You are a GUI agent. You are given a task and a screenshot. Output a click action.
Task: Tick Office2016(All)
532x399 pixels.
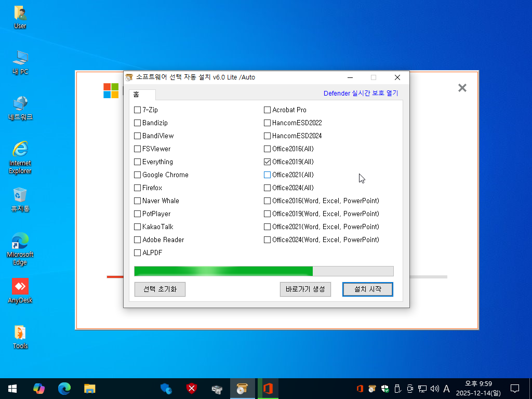[268, 149]
